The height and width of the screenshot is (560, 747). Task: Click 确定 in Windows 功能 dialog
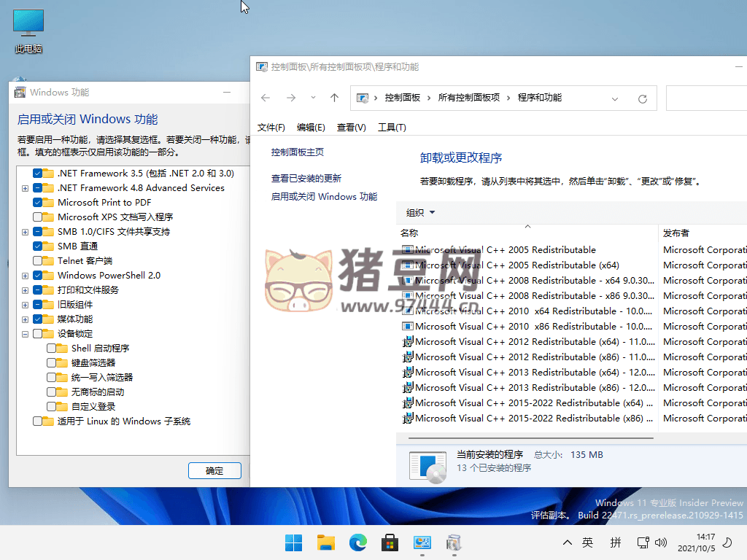click(214, 471)
